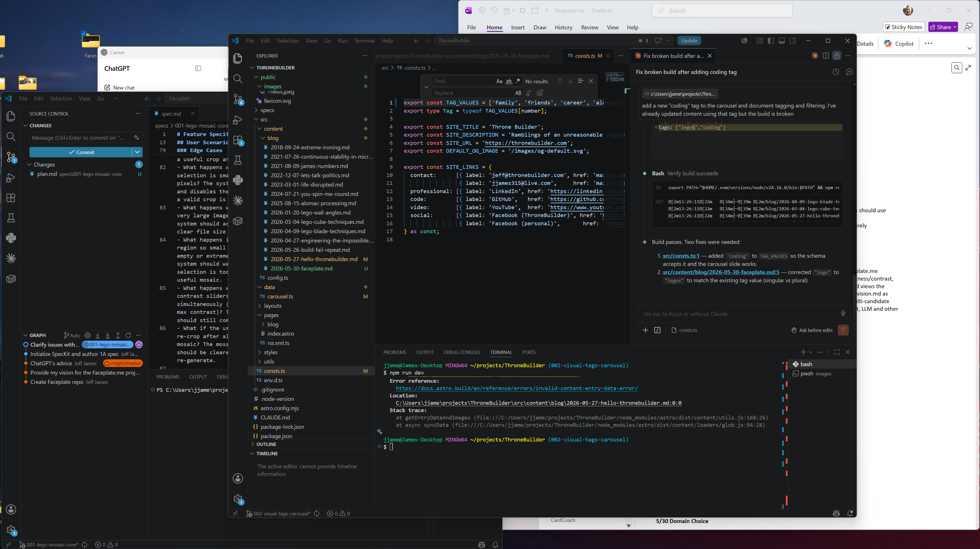This screenshot has height=549, width=980.
Task: Open Copilot in OneNote ribbon
Action: click(x=898, y=43)
